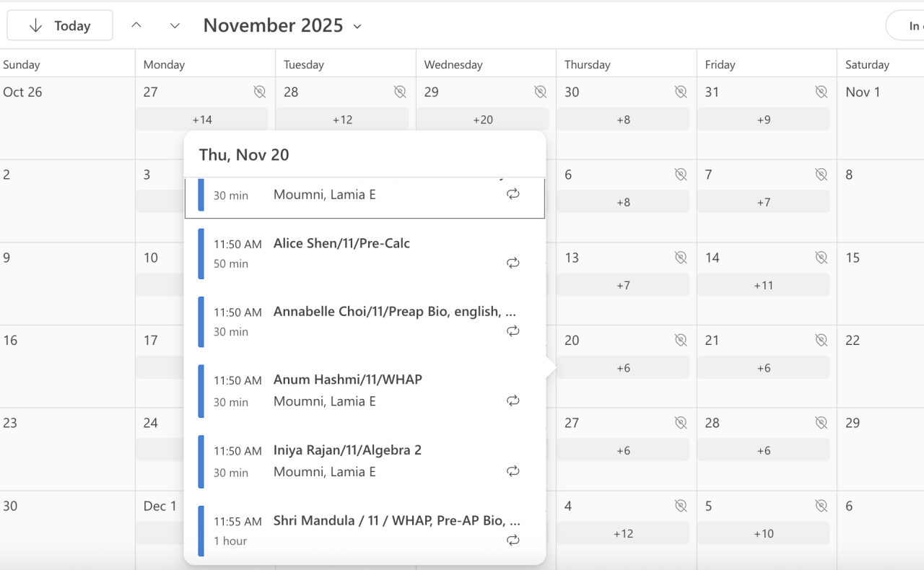The height and width of the screenshot is (570, 924).
Task: Show the +12 more events on December 4
Action: point(623,534)
